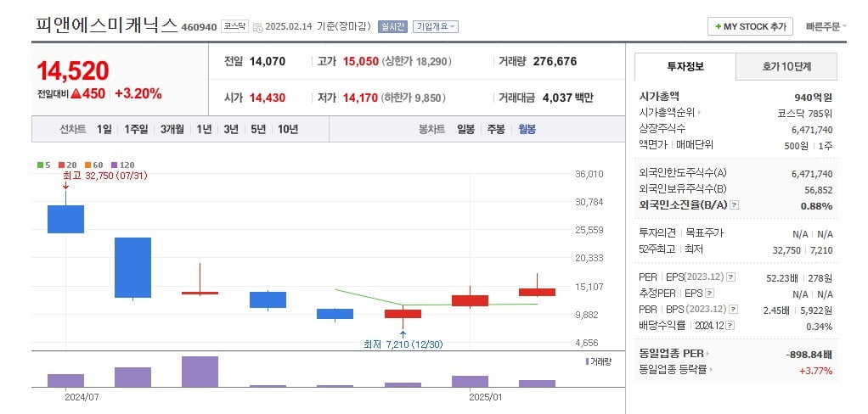Click the 최저 7,210 (12/30) marker
The width and height of the screenshot is (868, 414).
403,344
